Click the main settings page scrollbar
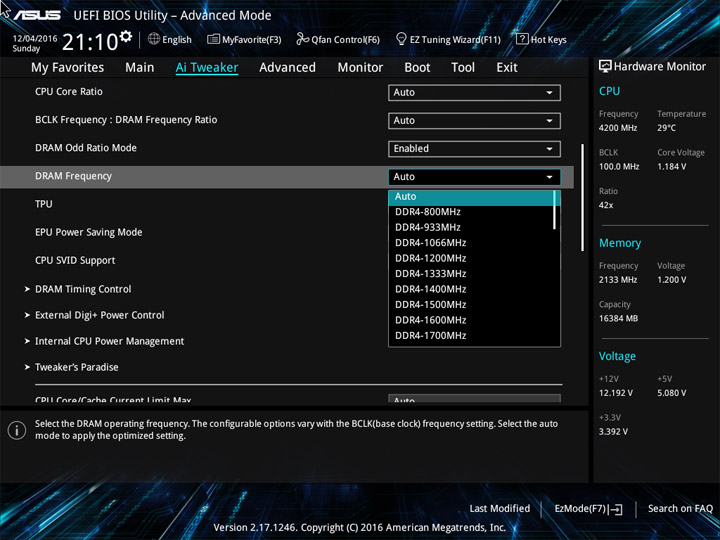Viewport: 720px width, 540px height. coord(583,197)
